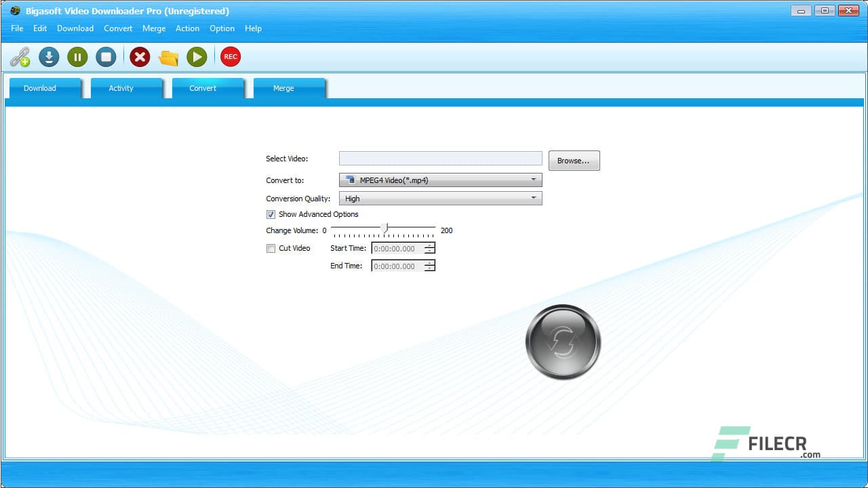
Task: Toggle Show Advanced Options checkbox off
Action: [x=271, y=214]
